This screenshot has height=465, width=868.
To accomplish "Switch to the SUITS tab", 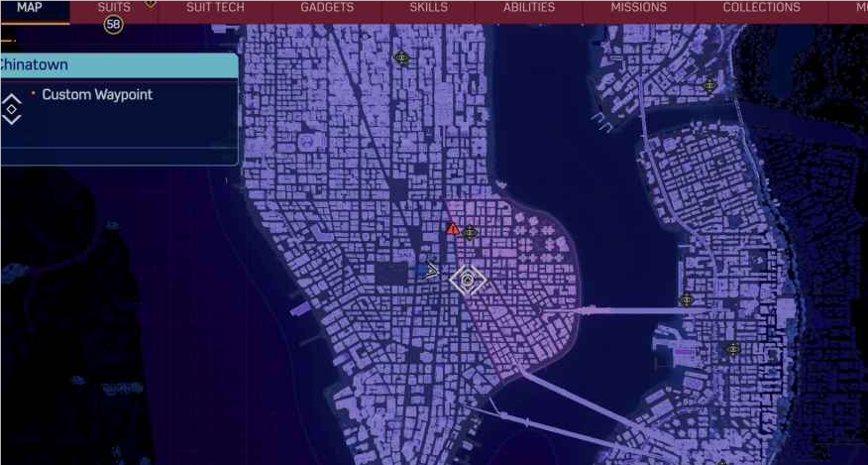I will point(114,8).
